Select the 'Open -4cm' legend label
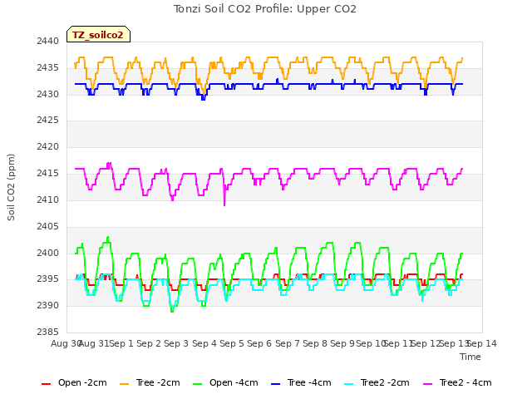This screenshot has width=532, height=399. [x=234, y=382]
